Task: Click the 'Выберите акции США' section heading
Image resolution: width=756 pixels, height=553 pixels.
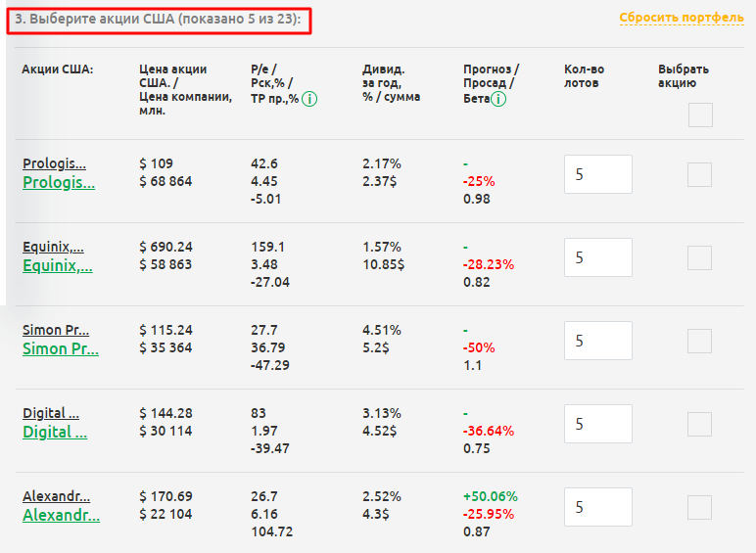Action: click(158, 19)
